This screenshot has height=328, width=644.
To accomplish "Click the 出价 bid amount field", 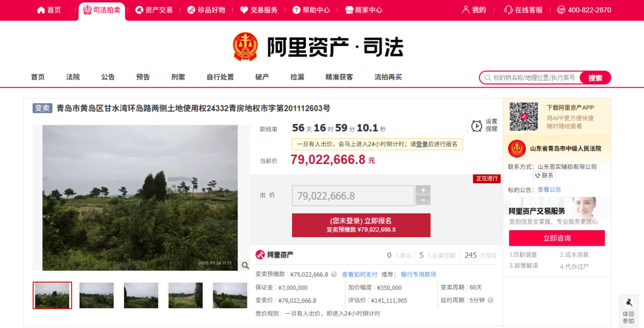I will point(353,196).
